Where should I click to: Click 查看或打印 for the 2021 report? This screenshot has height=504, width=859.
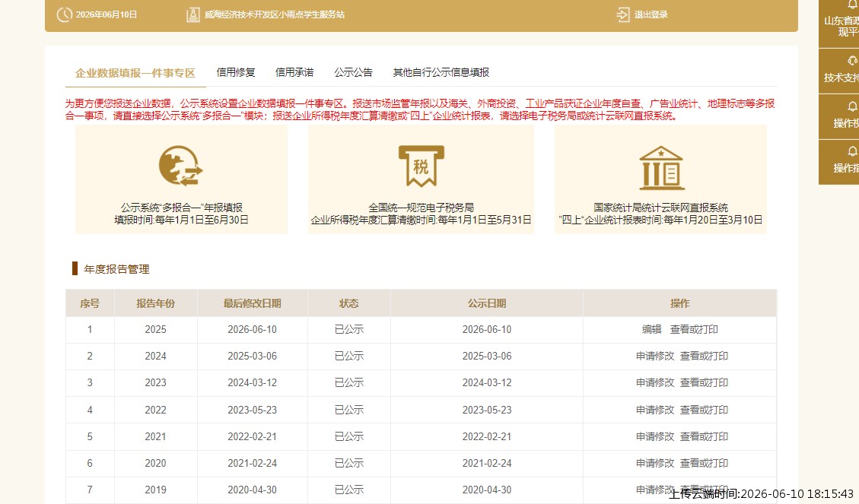pos(704,436)
